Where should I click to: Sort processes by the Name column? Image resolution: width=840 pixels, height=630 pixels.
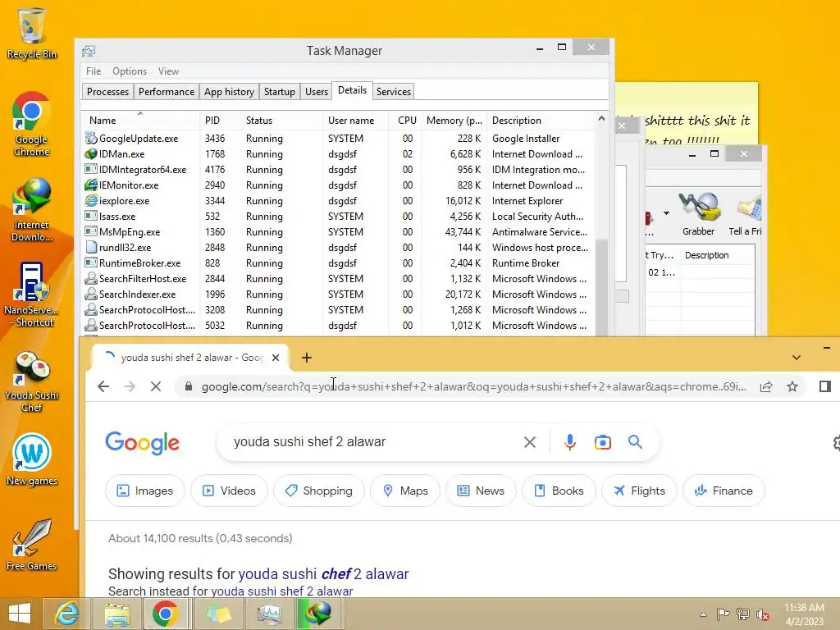(140, 121)
